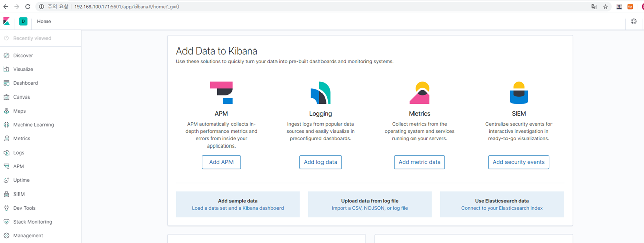644x243 pixels.
Task: Bookmark this page with star icon
Action: [606, 7]
